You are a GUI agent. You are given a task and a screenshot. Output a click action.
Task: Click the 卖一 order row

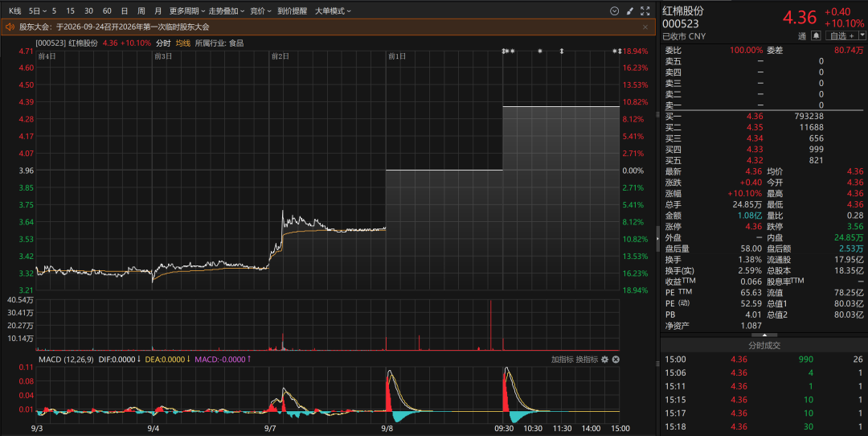pyautogui.click(x=764, y=105)
